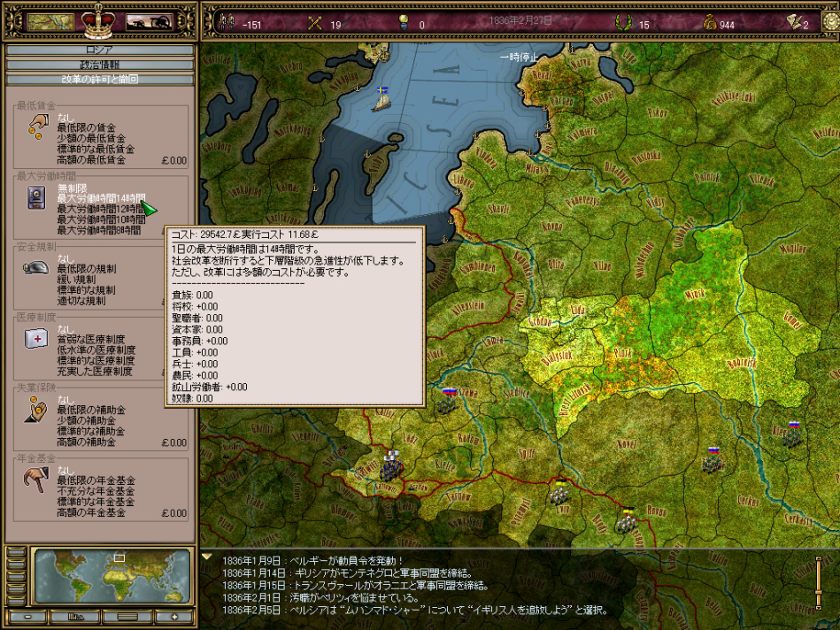Click the 一時停止 pause label
Screen dimensions: 840x630
pyautogui.click(x=519, y=57)
